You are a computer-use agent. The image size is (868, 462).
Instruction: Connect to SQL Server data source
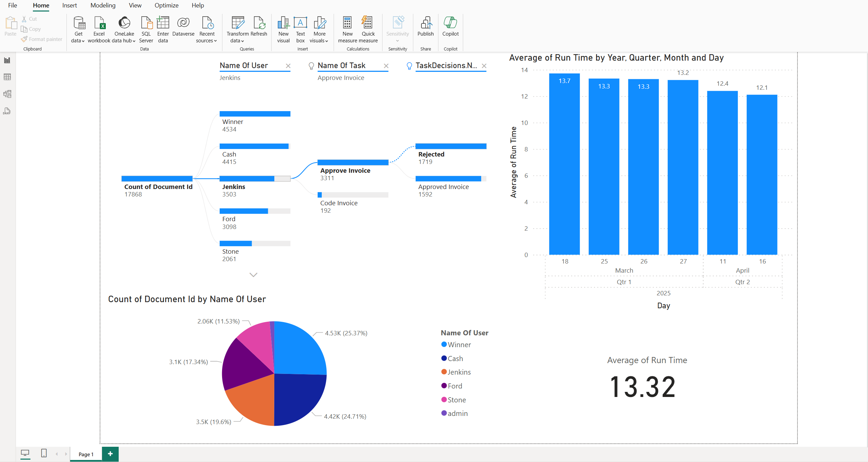[146, 29]
